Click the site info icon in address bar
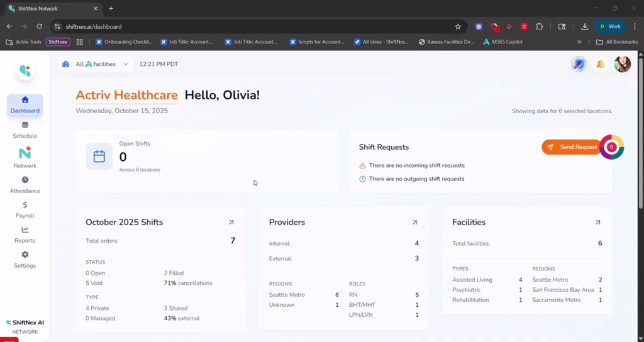 pos(57,26)
